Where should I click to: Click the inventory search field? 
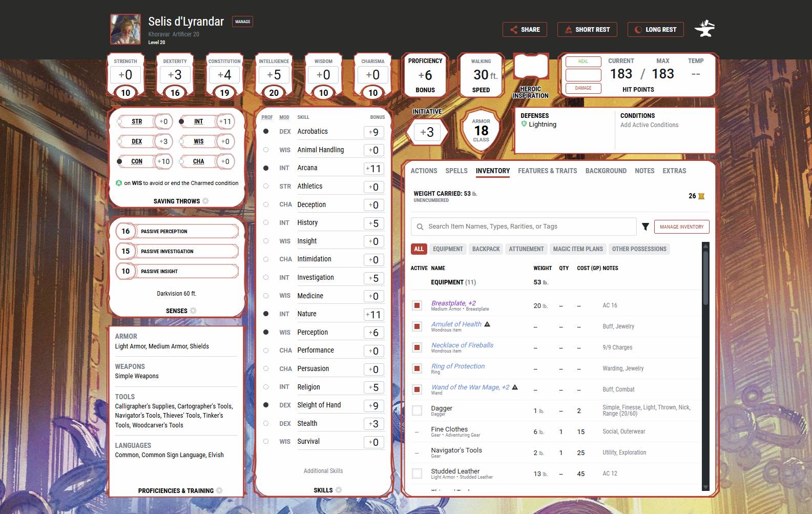(x=524, y=227)
